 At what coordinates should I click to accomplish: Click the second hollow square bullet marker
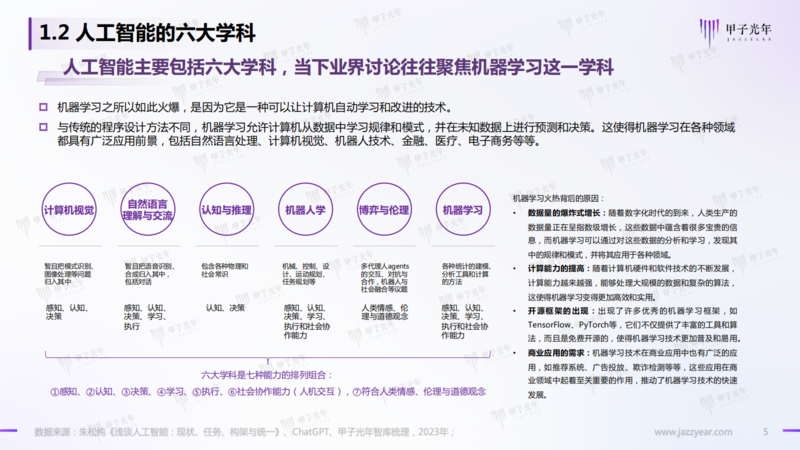[x=42, y=127]
